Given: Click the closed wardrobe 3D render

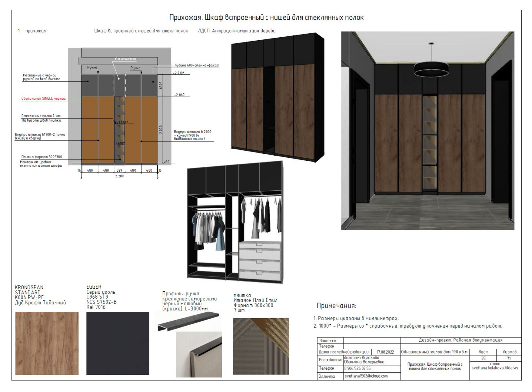Looking at the screenshot, I should click(277, 96).
